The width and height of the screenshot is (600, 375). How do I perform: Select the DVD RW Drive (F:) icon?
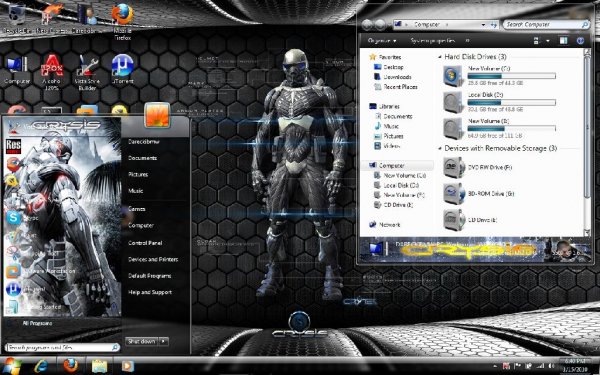tap(454, 167)
